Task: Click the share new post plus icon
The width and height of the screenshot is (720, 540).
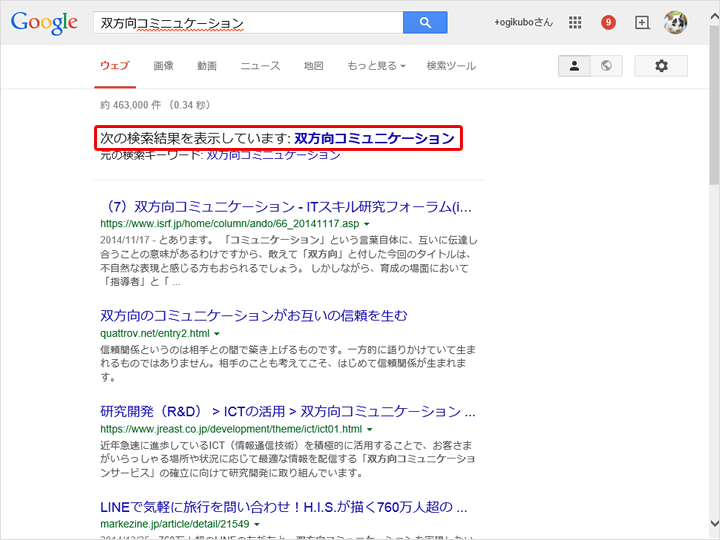Action: tap(642, 22)
